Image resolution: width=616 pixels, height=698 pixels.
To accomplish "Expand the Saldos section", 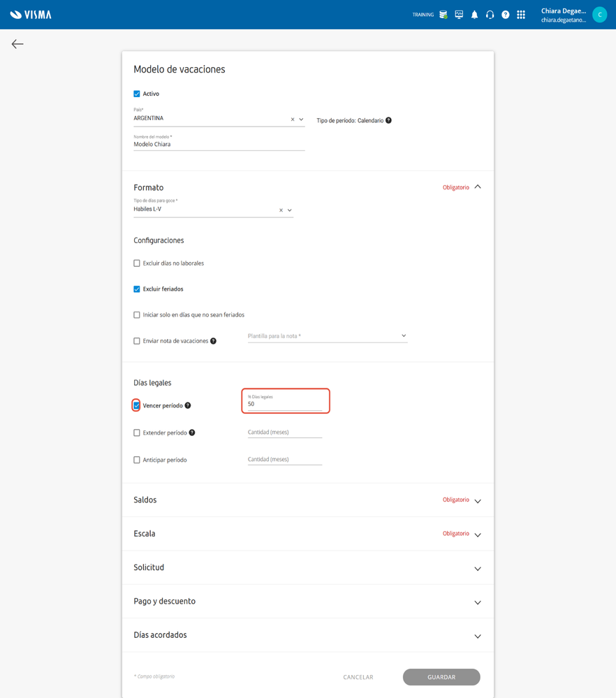I will click(x=478, y=501).
